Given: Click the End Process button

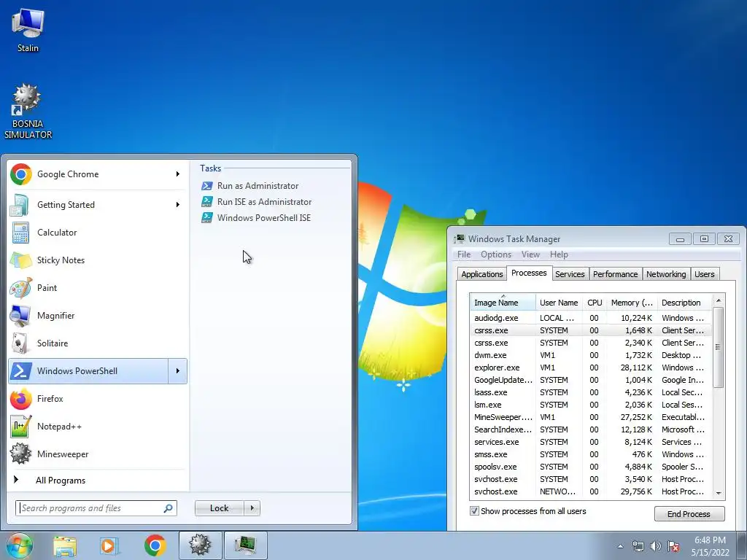Looking at the screenshot, I should [689, 514].
